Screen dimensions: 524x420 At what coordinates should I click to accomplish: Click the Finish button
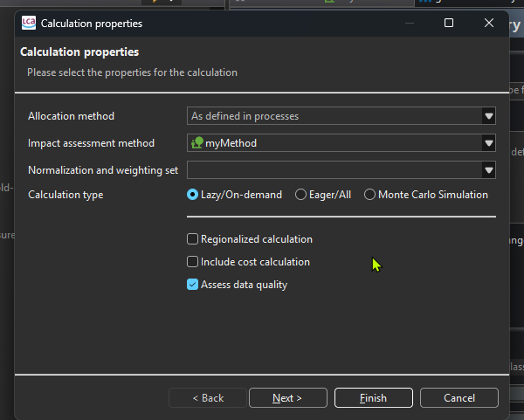point(373,398)
